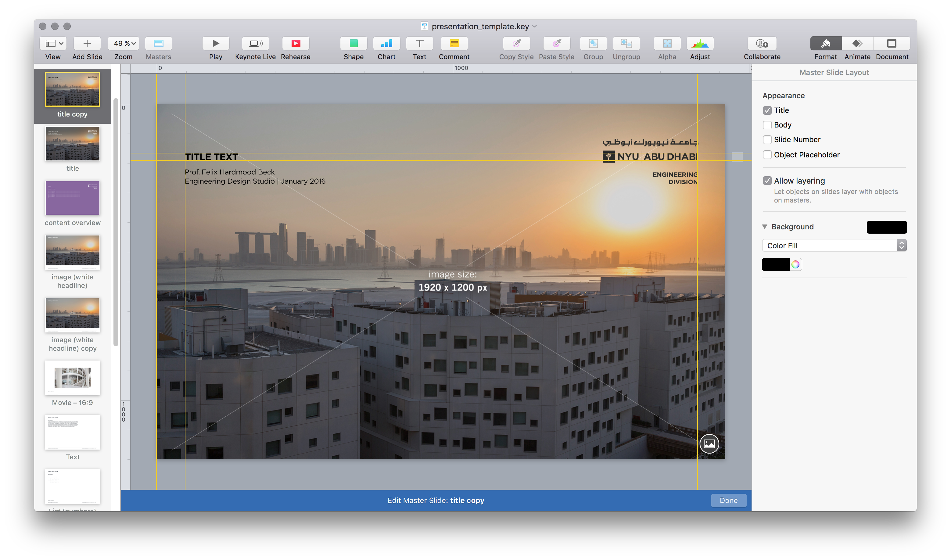
Task: Add a Chart from the toolbar
Action: 386,43
